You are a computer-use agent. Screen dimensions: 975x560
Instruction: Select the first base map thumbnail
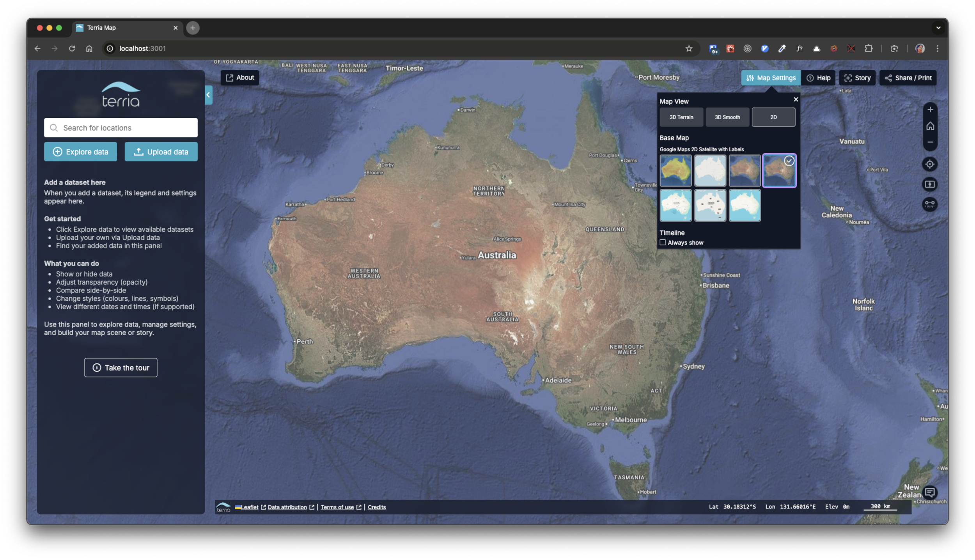(675, 170)
